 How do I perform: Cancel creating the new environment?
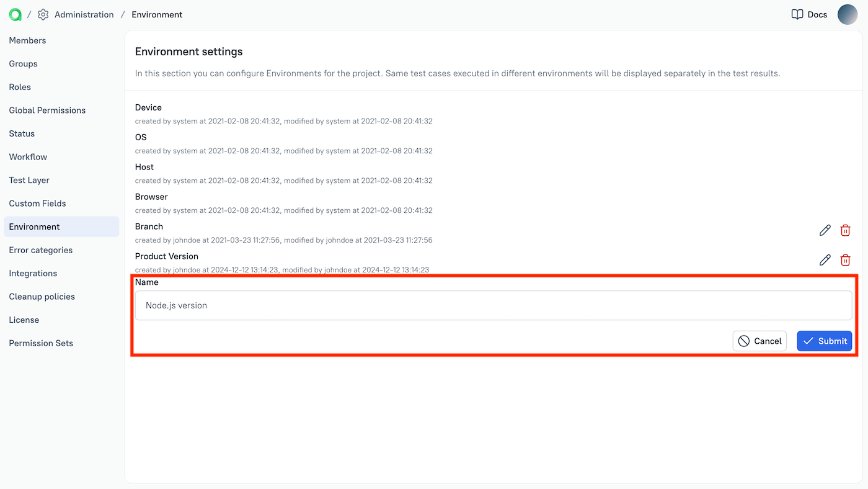pos(759,341)
